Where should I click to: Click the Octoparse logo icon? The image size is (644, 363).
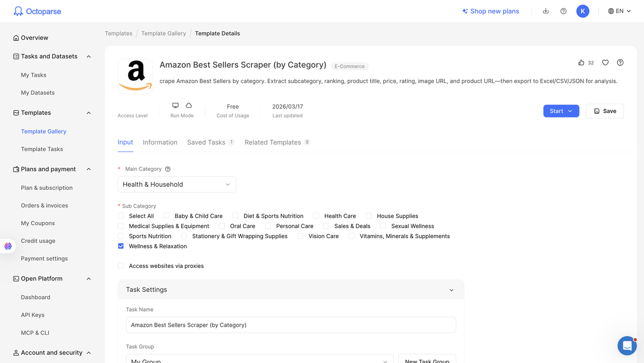pyautogui.click(x=18, y=11)
